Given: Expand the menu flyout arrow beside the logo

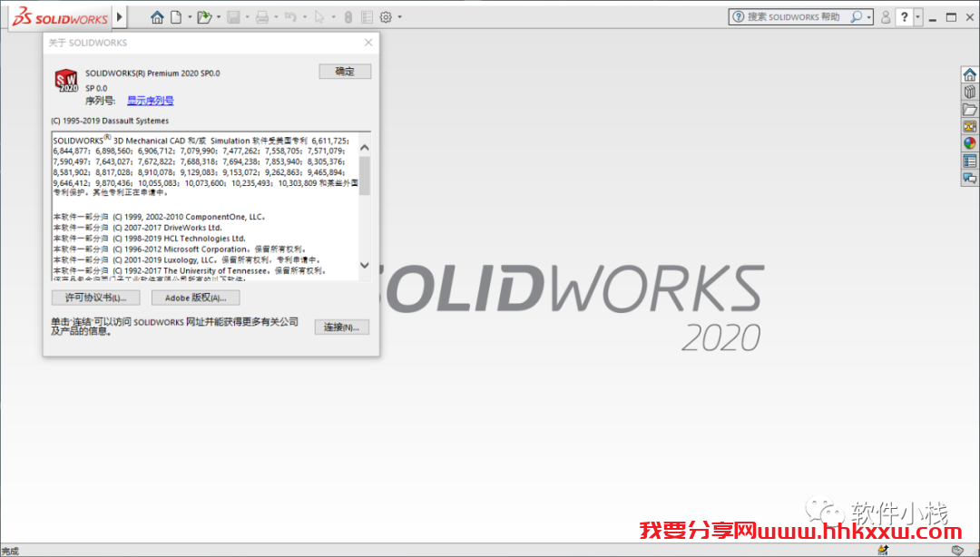Looking at the screenshot, I should (120, 17).
